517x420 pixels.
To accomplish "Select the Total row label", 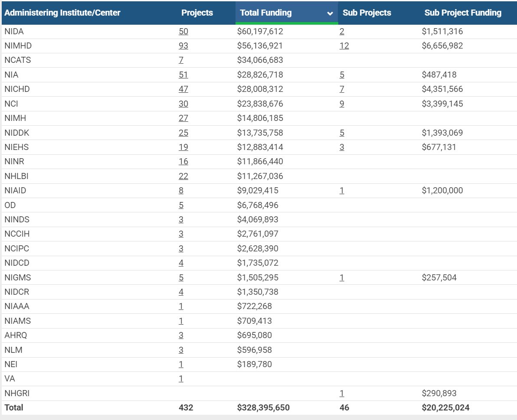I will (14, 408).
